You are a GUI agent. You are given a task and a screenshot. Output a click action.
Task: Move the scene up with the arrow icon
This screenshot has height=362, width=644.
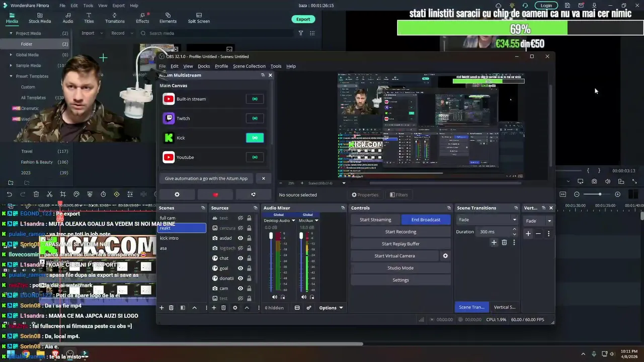click(x=194, y=308)
